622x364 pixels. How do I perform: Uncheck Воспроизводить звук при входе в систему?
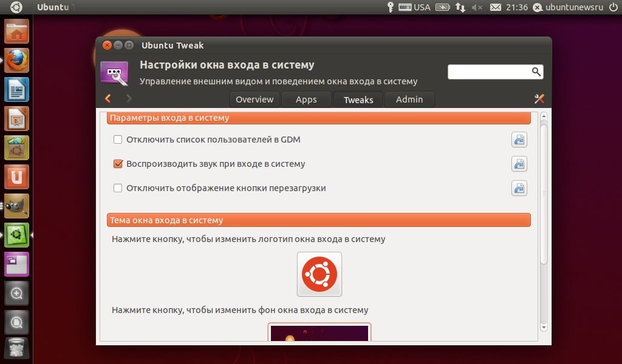click(118, 164)
